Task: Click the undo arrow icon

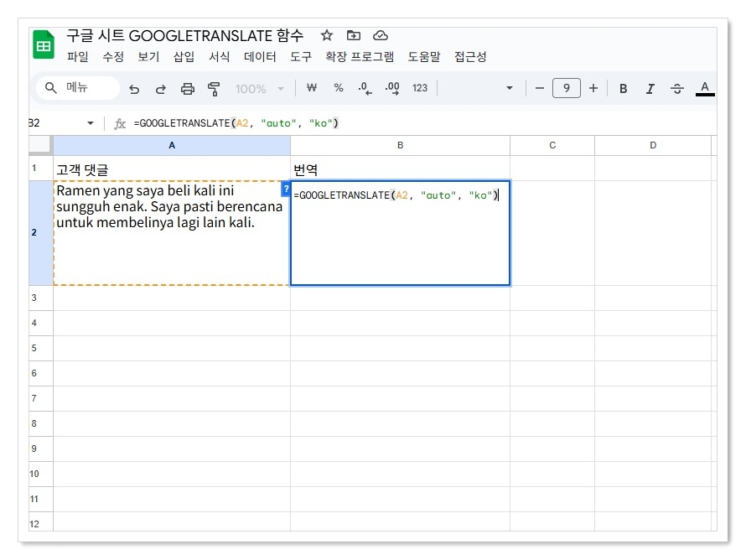Action: tap(134, 89)
